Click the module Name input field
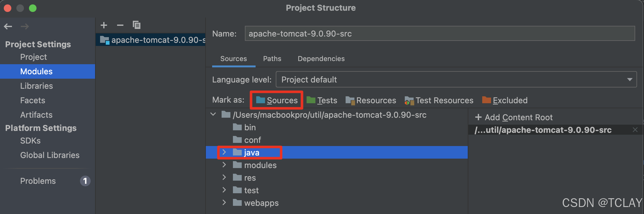Screen dimensions: 644x214 (439, 34)
